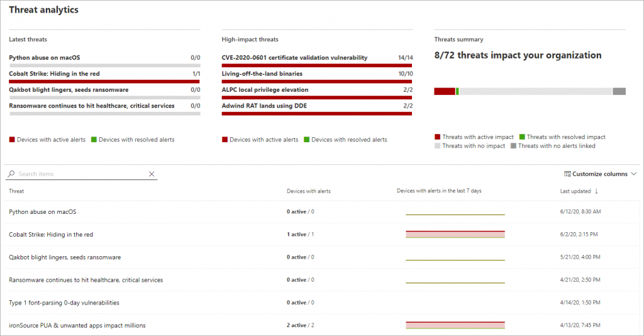Expand the Customize columns chevron
Image resolution: width=644 pixels, height=336 pixels.
[634, 174]
